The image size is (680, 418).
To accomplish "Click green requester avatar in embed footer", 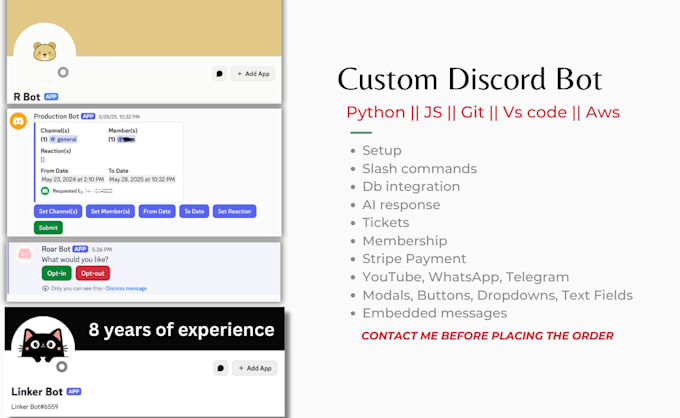I will pyautogui.click(x=45, y=191).
